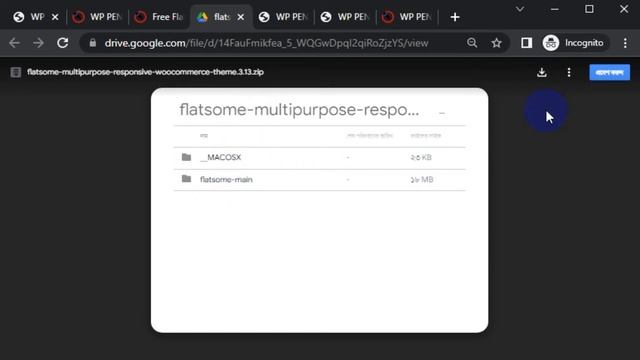Screen dimensions: 640x360
Task: Click the archive file type icon
Action: [16, 72]
